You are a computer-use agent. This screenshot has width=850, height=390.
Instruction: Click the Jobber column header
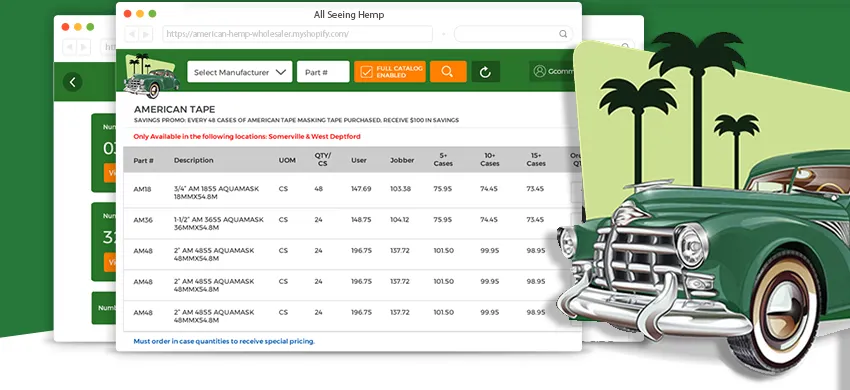tap(402, 161)
